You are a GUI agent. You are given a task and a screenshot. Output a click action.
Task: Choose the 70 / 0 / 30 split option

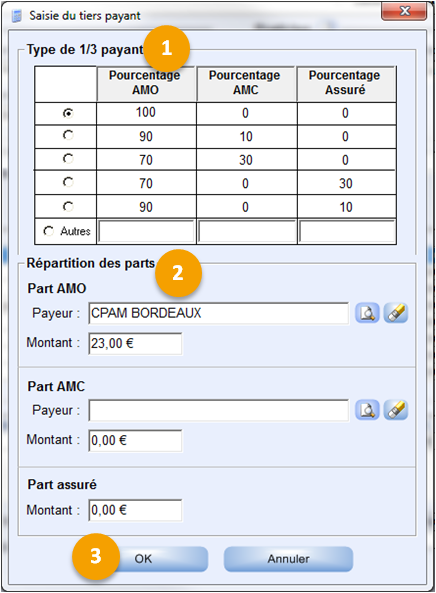(68, 182)
